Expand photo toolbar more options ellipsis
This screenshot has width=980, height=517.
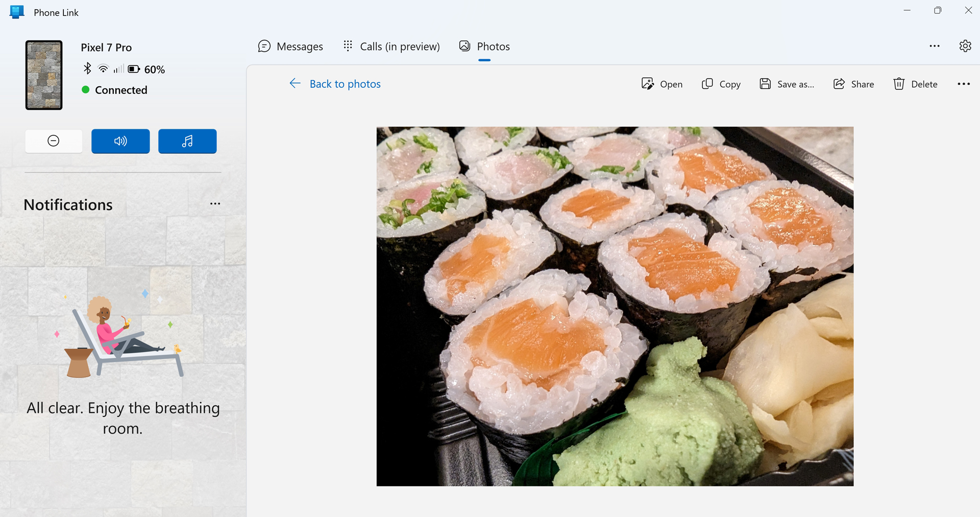[x=963, y=84]
